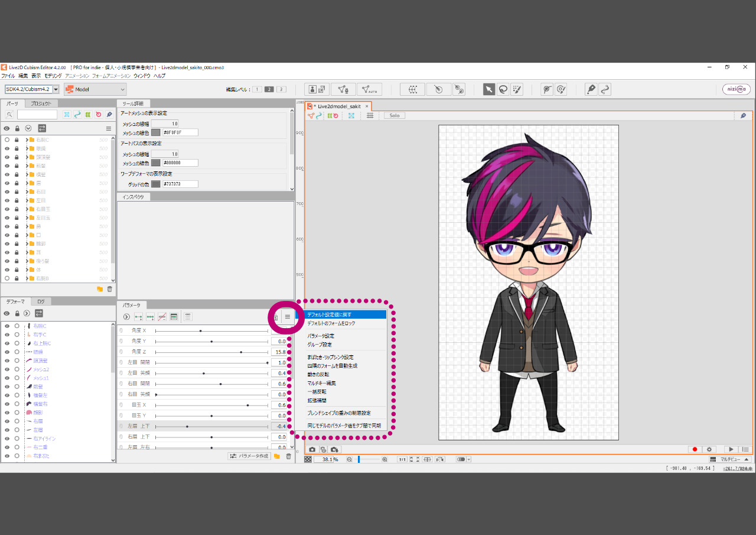
Task: Run the AUTO mesh generator tool
Action: coord(369,89)
